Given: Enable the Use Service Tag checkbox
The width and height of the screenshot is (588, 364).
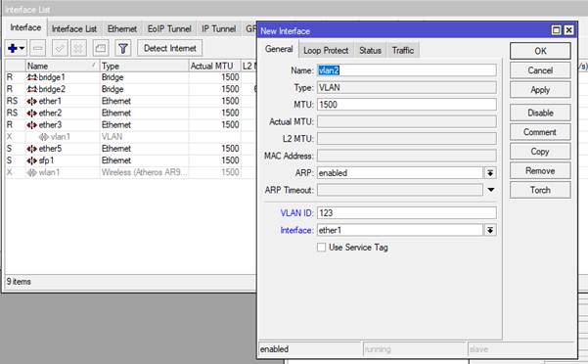Looking at the screenshot, I should click(321, 248).
